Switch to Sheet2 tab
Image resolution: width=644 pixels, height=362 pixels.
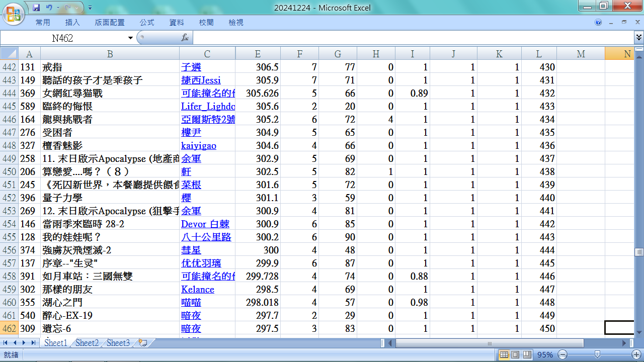(87, 343)
